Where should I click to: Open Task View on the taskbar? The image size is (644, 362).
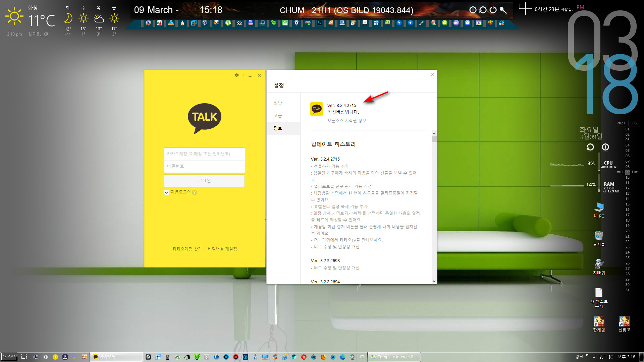pos(24,357)
